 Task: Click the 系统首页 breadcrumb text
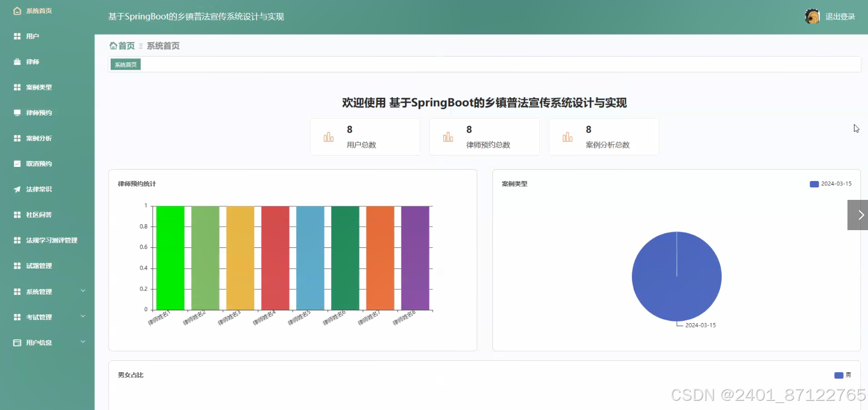163,46
